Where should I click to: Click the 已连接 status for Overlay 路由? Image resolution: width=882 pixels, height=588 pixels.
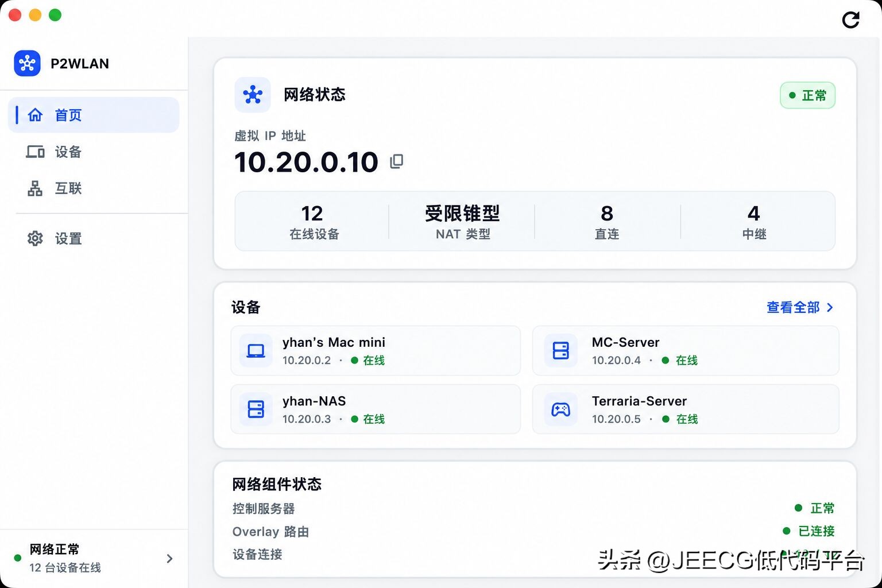coord(809,531)
